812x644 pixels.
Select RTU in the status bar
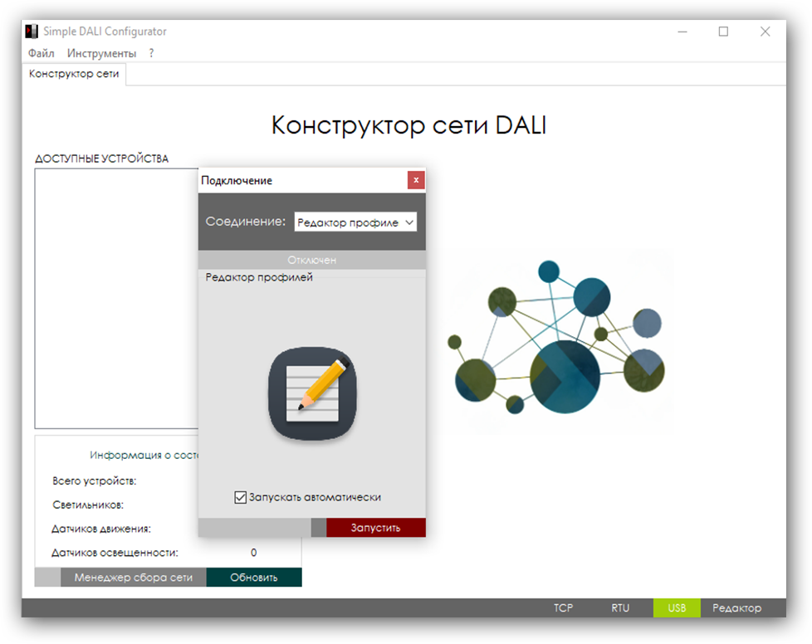click(620, 607)
